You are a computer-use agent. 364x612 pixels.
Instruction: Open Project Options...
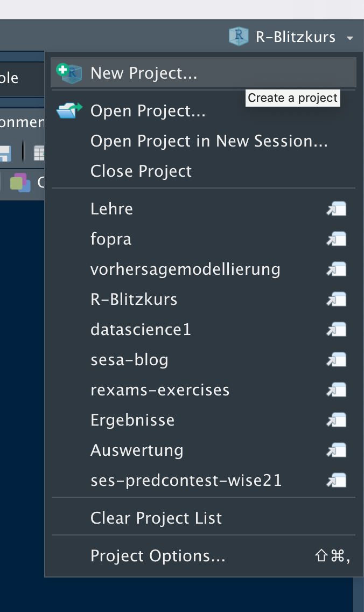coord(158,556)
